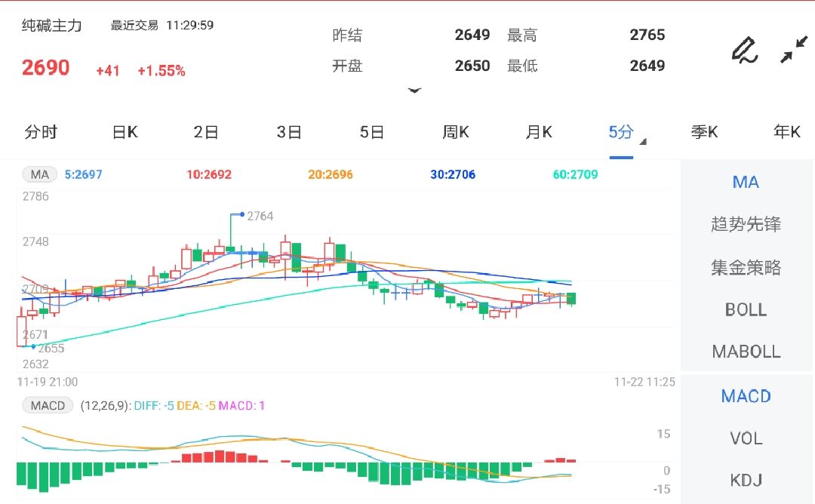Tap the MACD parameters (12,26,9)
Viewport: 815px width, 504px height.
[x=104, y=406]
